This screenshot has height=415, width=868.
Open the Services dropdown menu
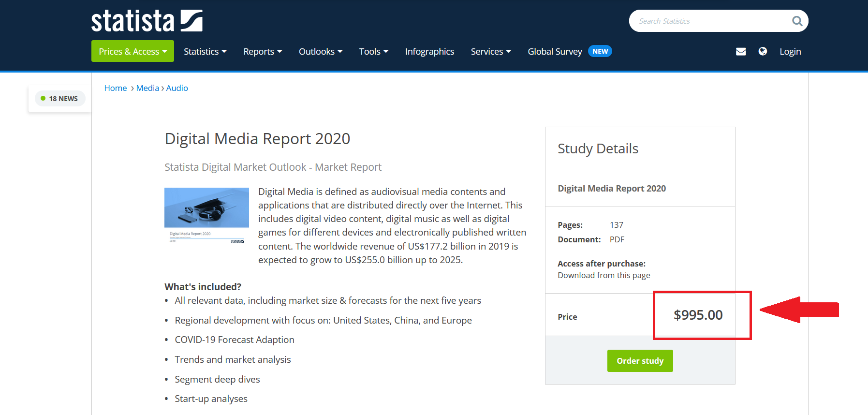click(491, 51)
